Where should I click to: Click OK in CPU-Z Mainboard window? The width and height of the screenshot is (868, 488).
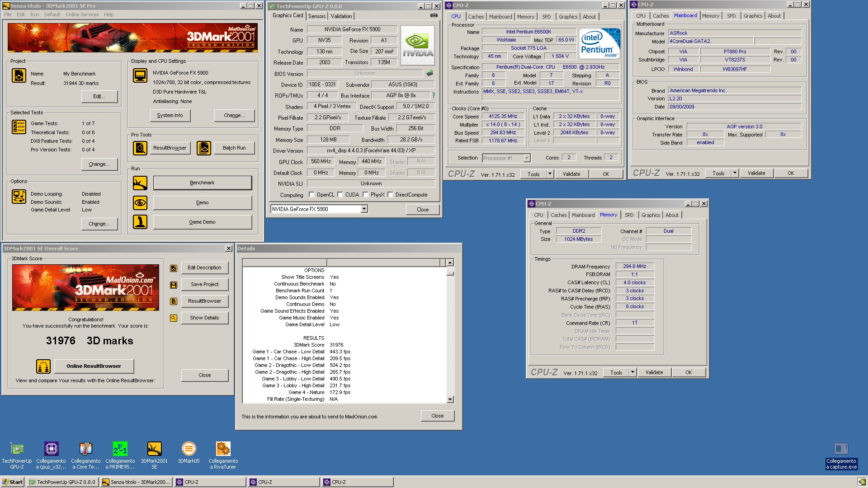point(791,173)
